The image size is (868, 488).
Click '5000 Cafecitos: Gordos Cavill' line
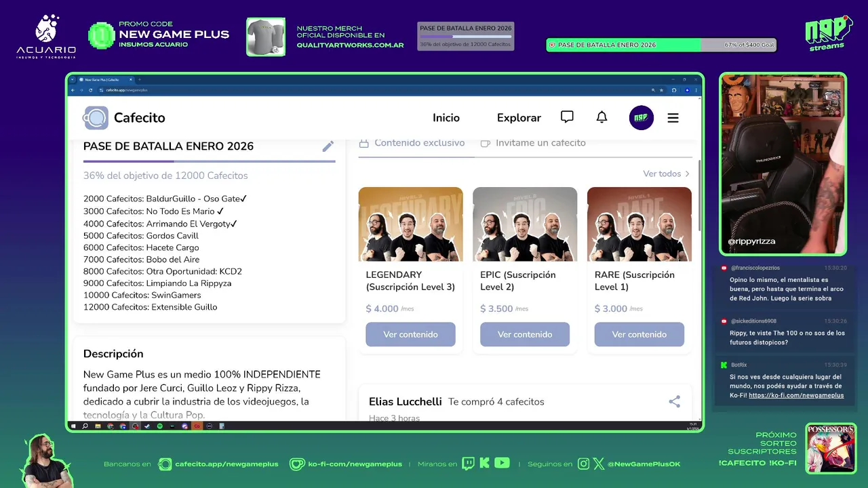[141, 236]
